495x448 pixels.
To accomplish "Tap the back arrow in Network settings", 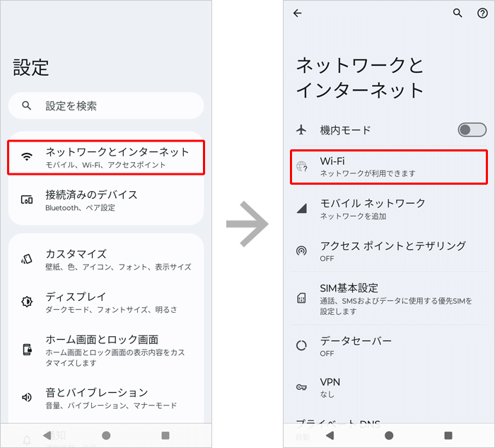I will click(297, 13).
